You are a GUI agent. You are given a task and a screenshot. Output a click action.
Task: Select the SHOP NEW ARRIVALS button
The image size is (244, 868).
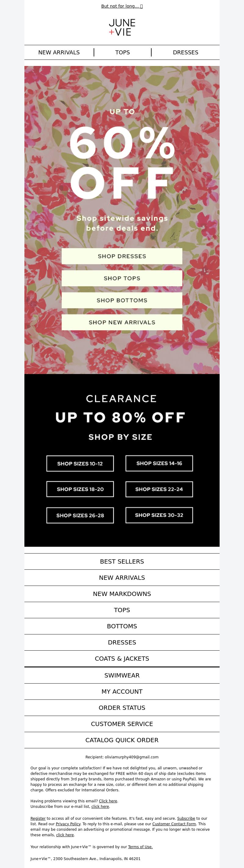coord(122,322)
